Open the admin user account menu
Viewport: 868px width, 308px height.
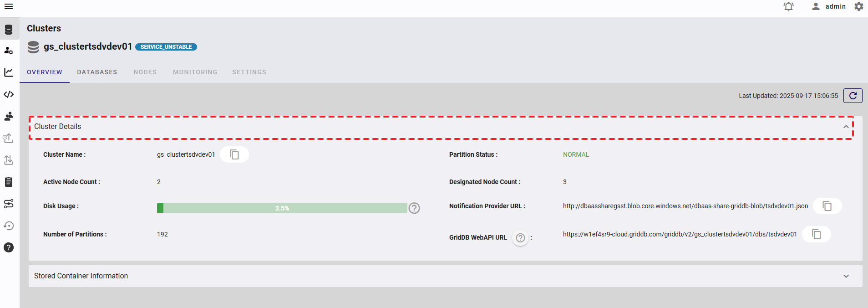829,6
